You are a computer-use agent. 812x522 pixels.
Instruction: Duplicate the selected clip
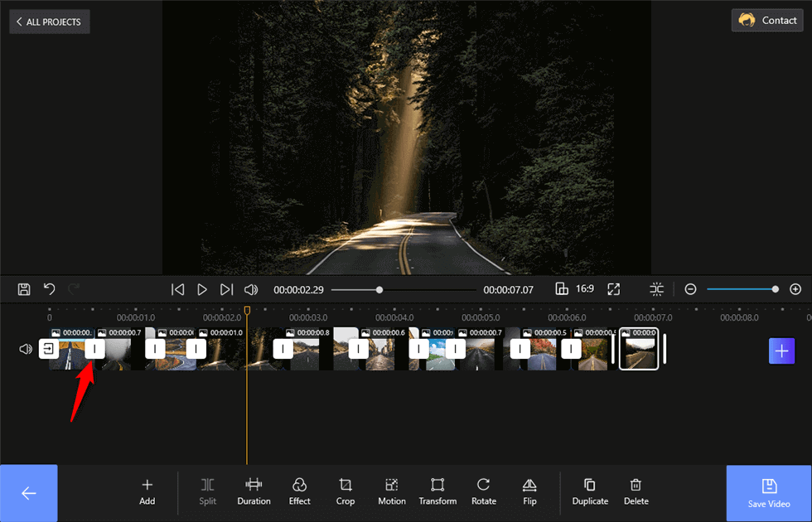point(590,492)
